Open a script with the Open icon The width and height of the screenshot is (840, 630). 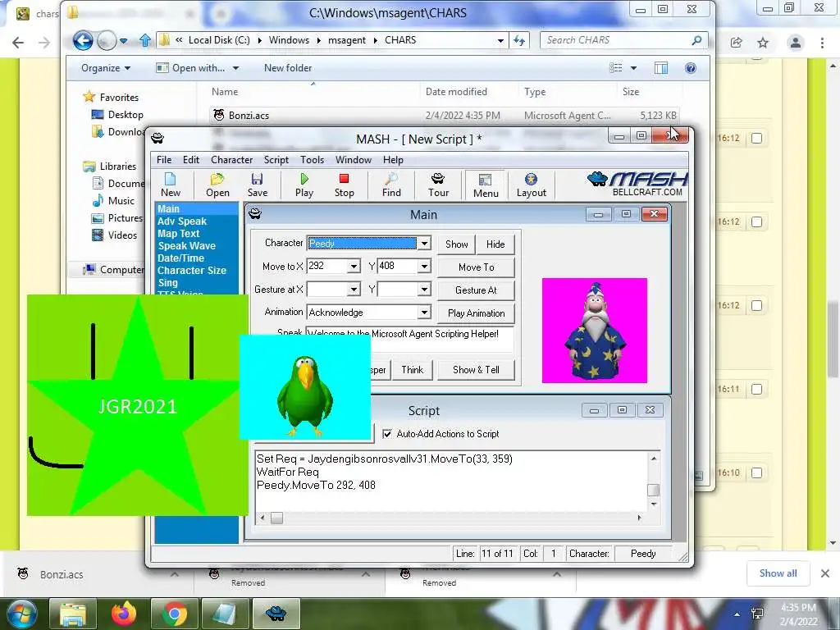[x=217, y=185]
